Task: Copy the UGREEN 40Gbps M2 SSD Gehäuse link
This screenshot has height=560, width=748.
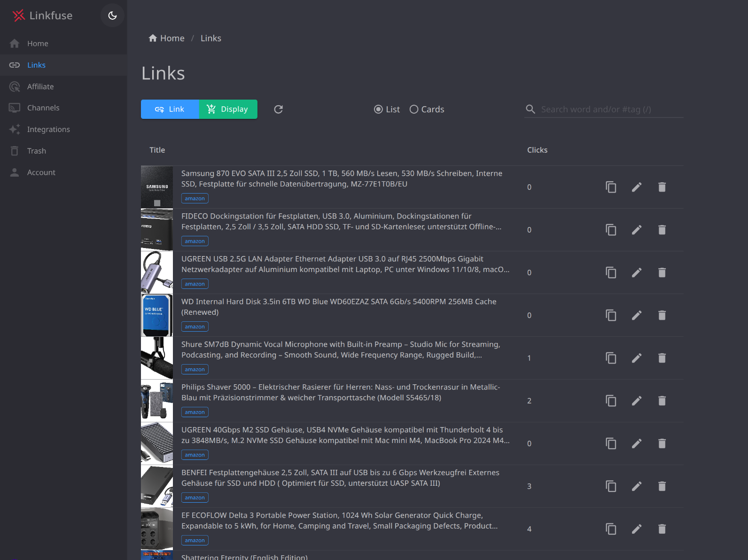Action: point(611,443)
